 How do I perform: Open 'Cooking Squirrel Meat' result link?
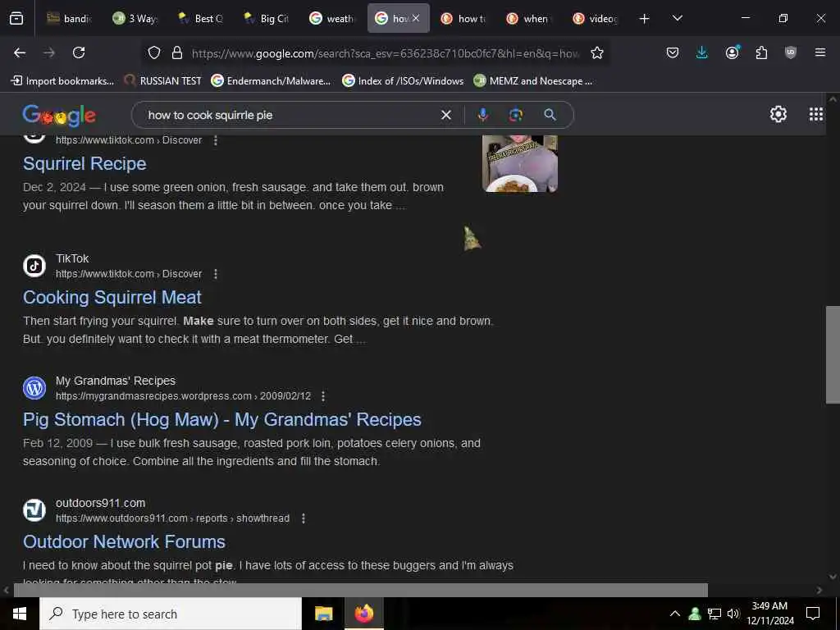[x=112, y=297]
